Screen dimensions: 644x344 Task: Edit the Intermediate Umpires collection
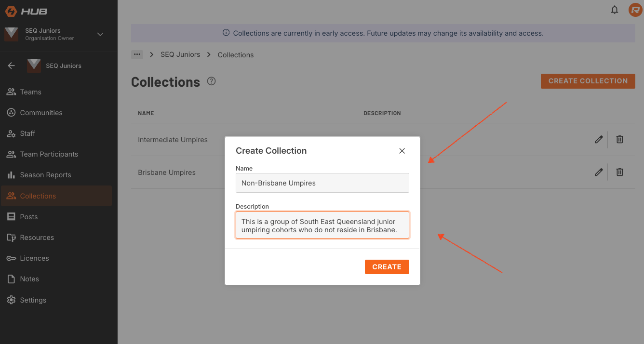pyautogui.click(x=599, y=140)
